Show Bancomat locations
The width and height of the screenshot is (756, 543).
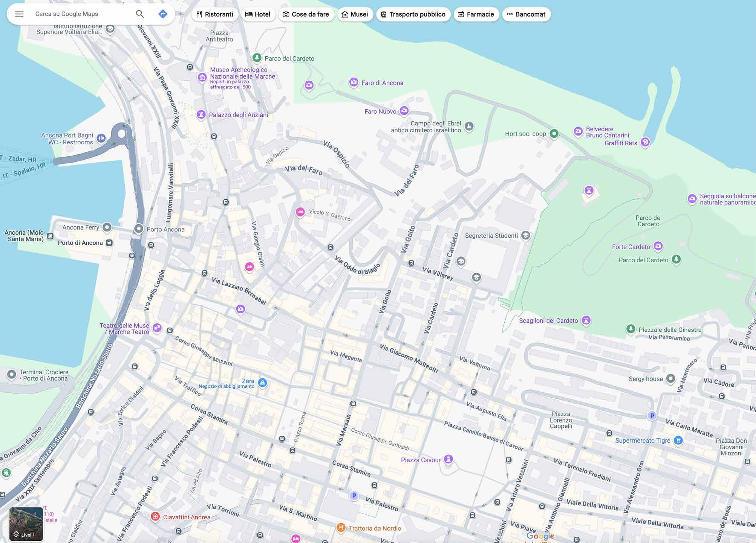(x=526, y=14)
